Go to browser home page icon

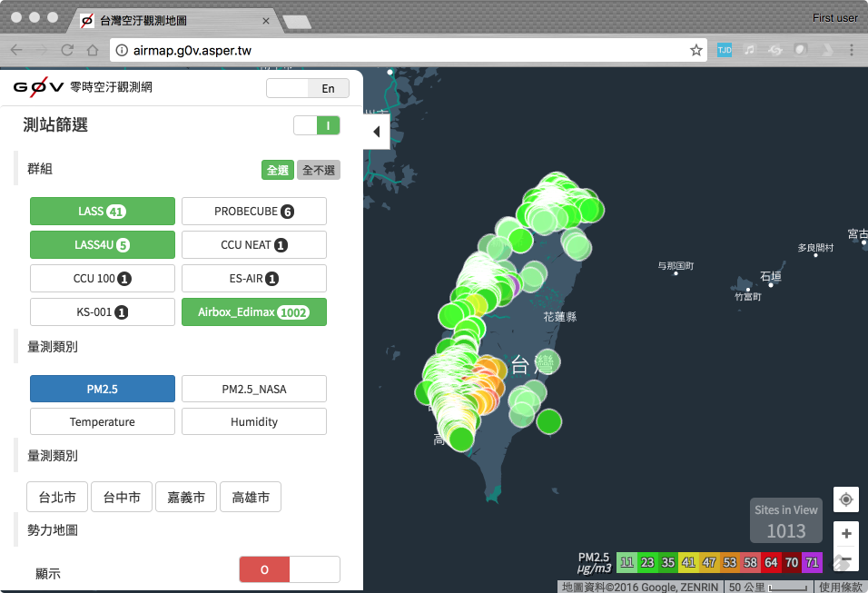[92, 50]
